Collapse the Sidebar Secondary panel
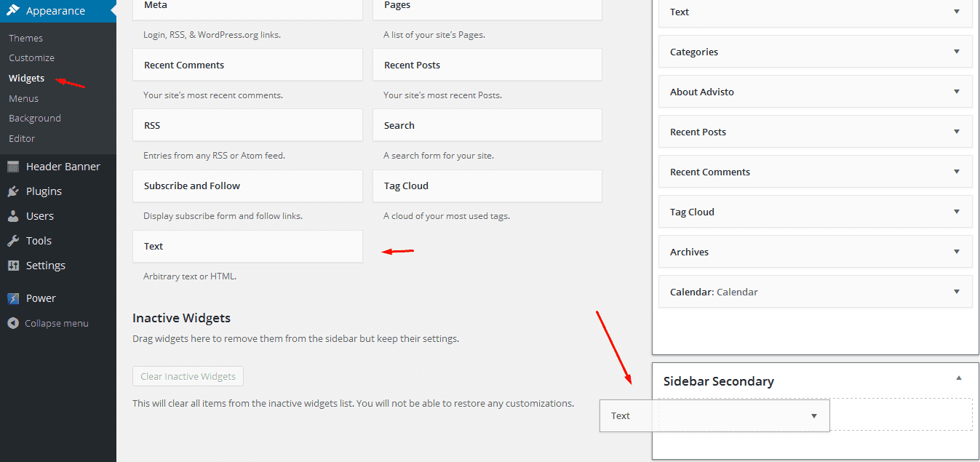The height and width of the screenshot is (462, 980). pyautogui.click(x=958, y=378)
